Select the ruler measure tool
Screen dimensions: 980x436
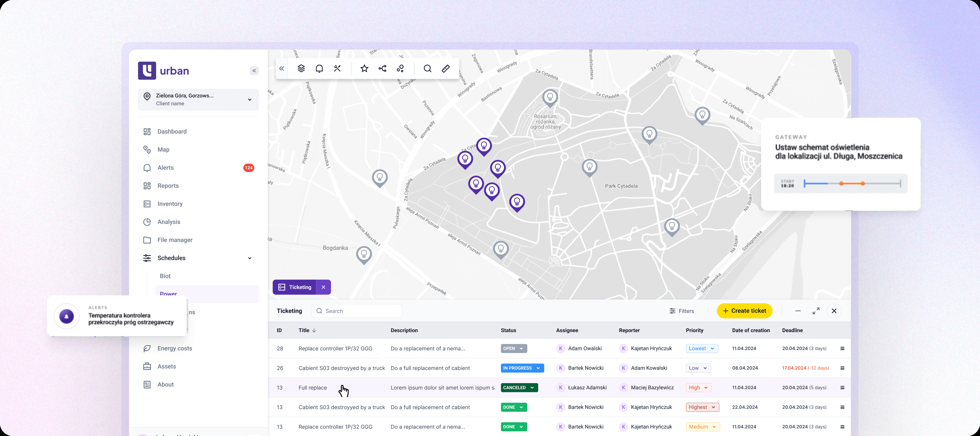click(x=445, y=69)
